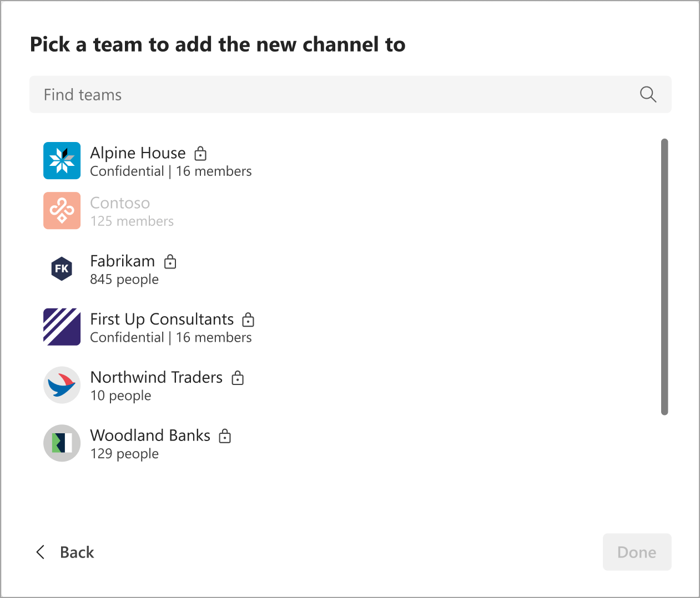Click the lock icon next to Northwind Traders

(x=238, y=378)
